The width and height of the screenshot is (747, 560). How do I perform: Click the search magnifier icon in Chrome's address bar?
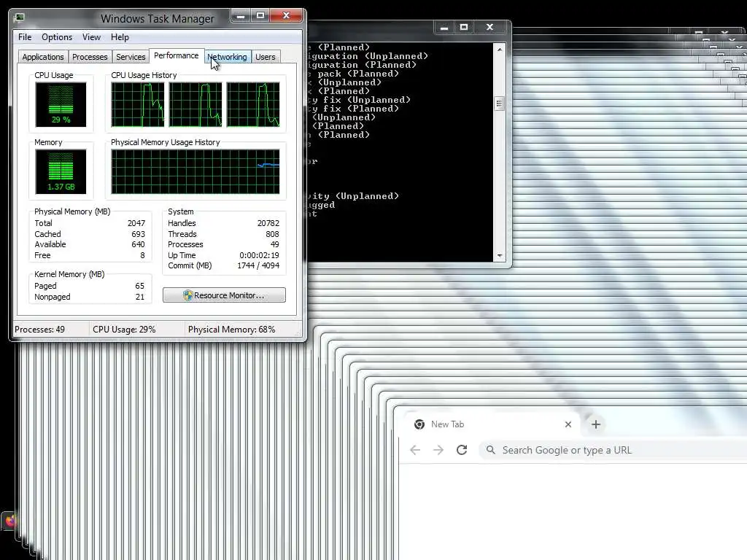(491, 449)
